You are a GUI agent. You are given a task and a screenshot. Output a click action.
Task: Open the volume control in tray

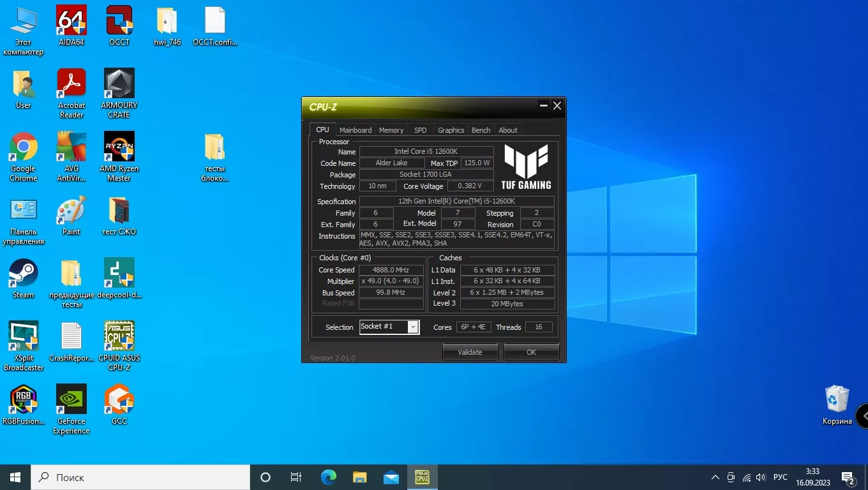(760, 477)
